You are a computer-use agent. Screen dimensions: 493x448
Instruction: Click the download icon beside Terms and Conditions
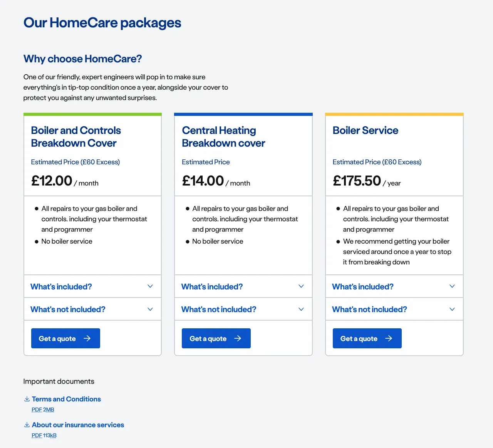27,399
